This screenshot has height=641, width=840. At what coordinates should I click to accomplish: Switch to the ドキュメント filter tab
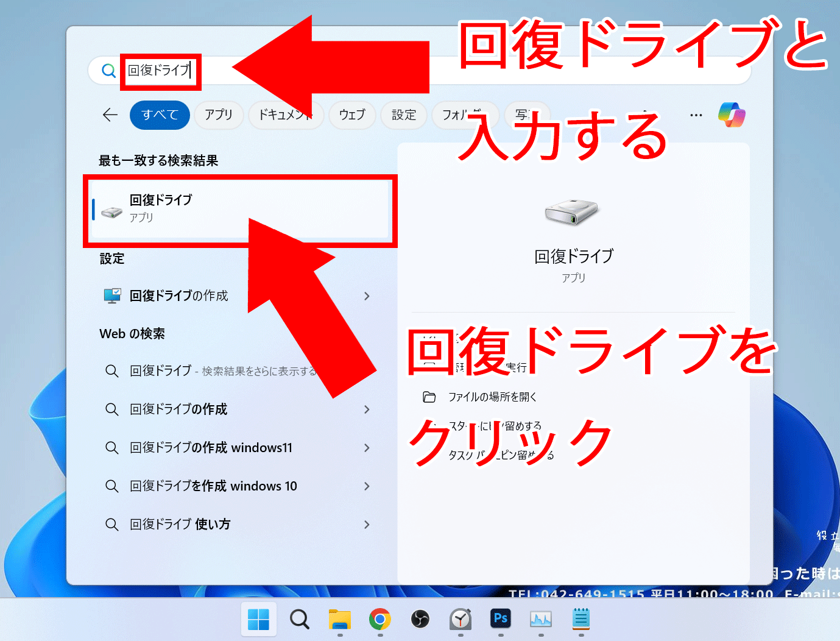coord(286,115)
